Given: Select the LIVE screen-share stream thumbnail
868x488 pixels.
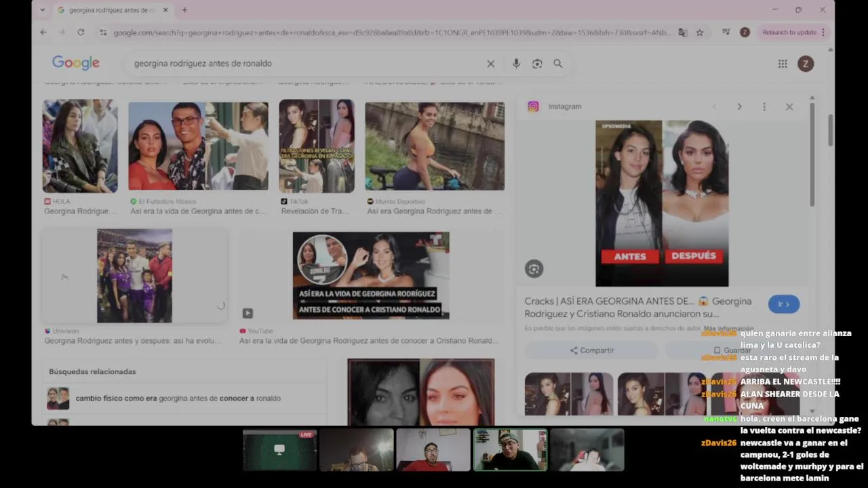Looking at the screenshot, I should coord(280,449).
